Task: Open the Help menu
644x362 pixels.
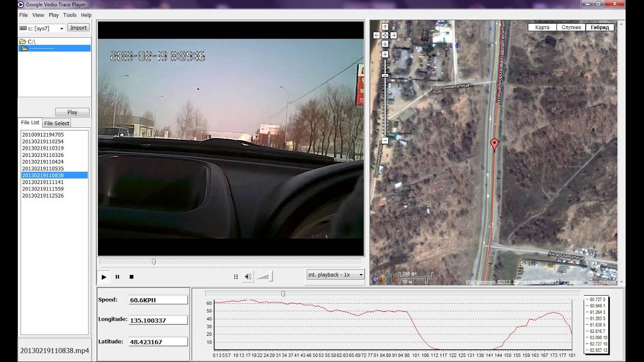Action: (x=86, y=15)
